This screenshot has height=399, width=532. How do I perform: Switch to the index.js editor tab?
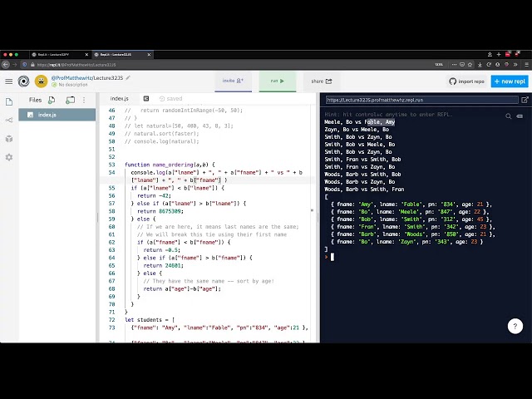[x=120, y=98]
